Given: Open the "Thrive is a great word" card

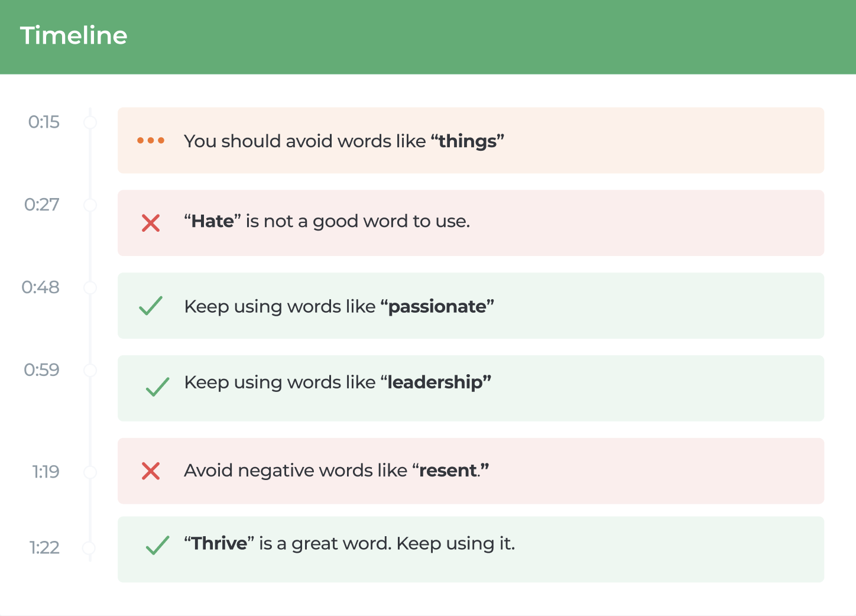Looking at the screenshot, I should tap(471, 549).
